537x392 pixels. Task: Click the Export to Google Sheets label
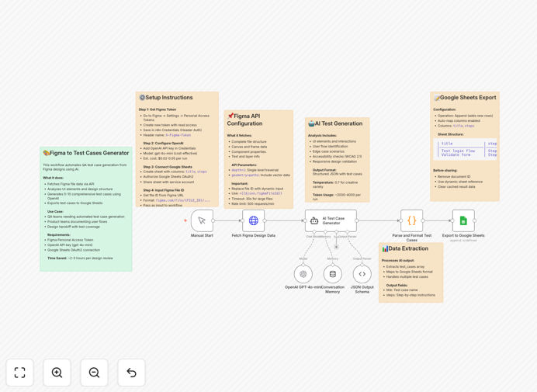tap(463, 235)
